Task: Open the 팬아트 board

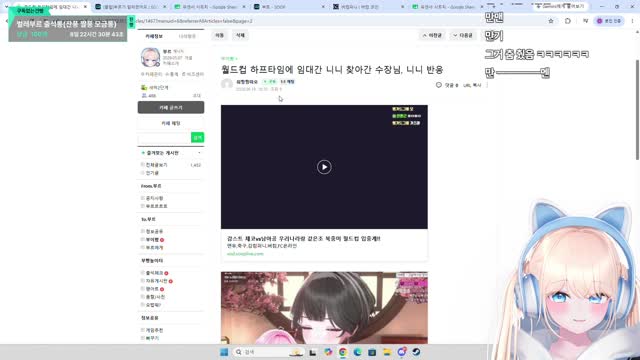Action: coord(152,289)
